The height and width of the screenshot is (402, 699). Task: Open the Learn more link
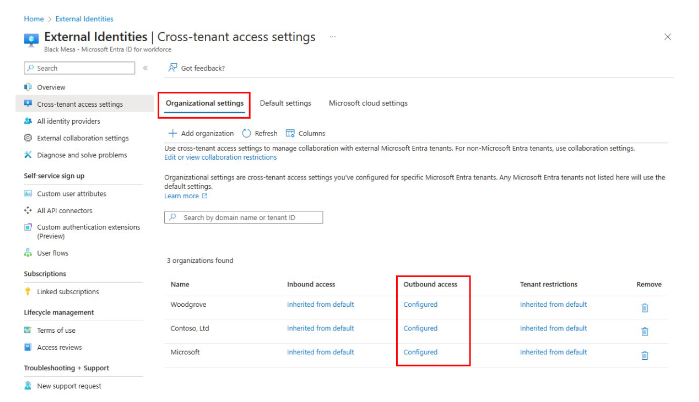[x=185, y=196]
